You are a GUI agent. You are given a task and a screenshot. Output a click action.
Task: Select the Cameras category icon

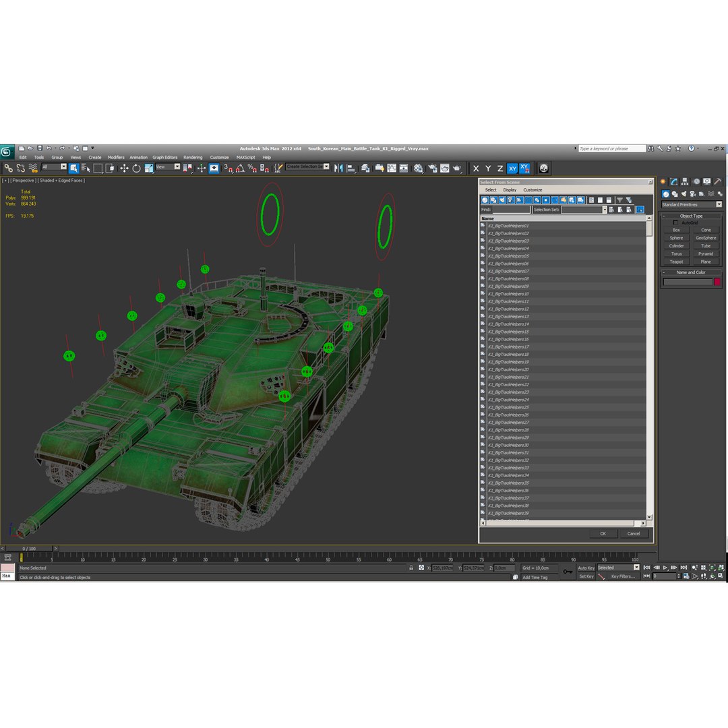pos(692,194)
